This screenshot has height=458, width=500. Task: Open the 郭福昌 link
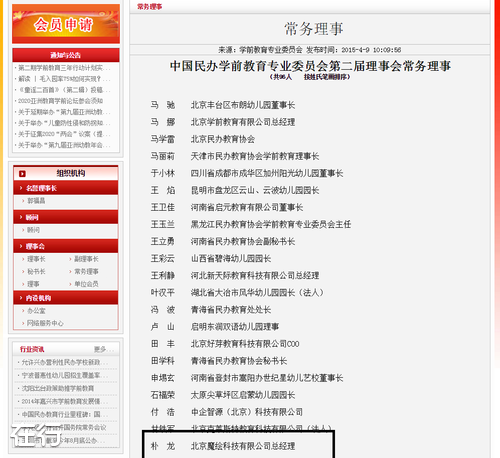coord(36,201)
